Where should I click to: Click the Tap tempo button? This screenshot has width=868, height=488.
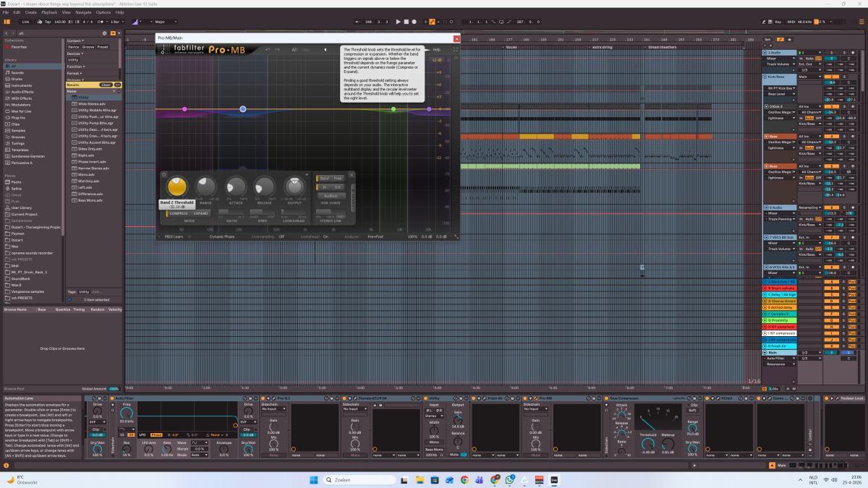pyautogui.click(x=48, y=22)
